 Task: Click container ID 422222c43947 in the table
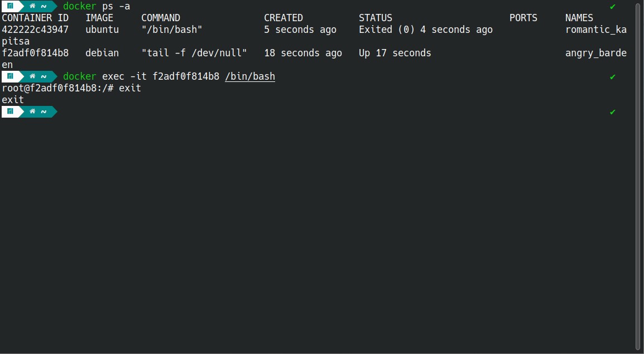[x=35, y=30]
